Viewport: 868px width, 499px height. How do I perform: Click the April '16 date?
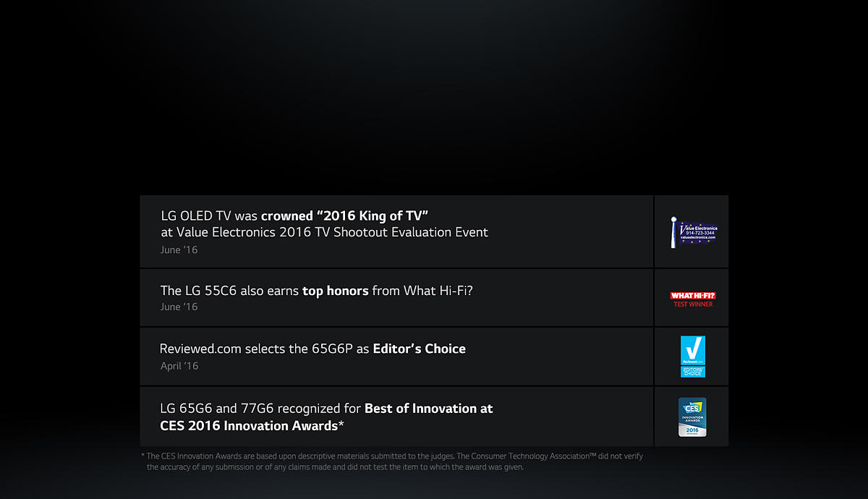tap(179, 366)
